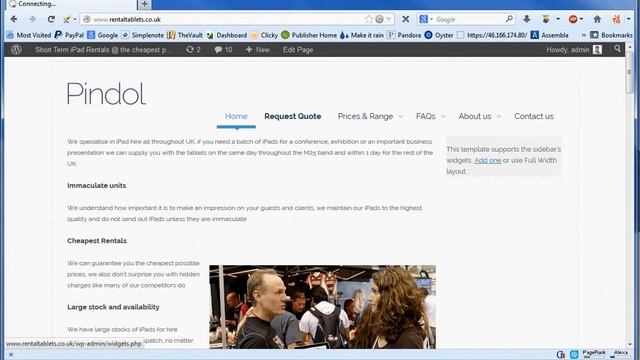Expand the FAQs submenu arrow
The image size is (640, 360).
pyautogui.click(x=443, y=117)
